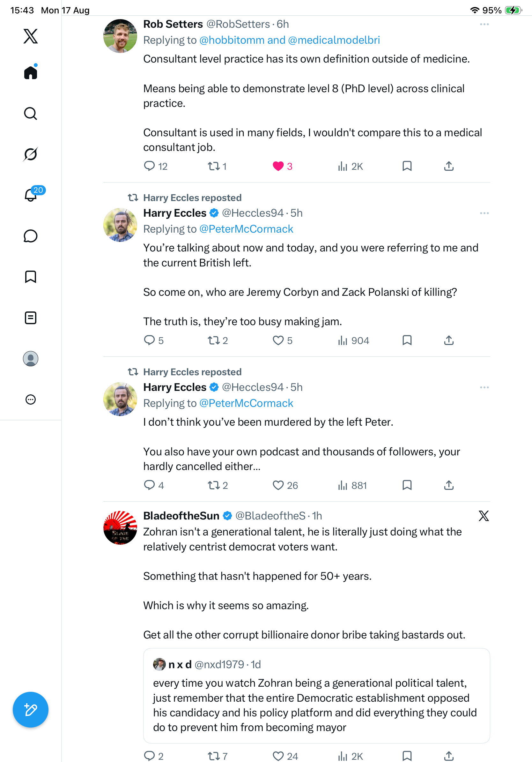Open the profile avatar icon in the sidebar
This screenshot has width=532, height=762.
[x=31, y=359]
